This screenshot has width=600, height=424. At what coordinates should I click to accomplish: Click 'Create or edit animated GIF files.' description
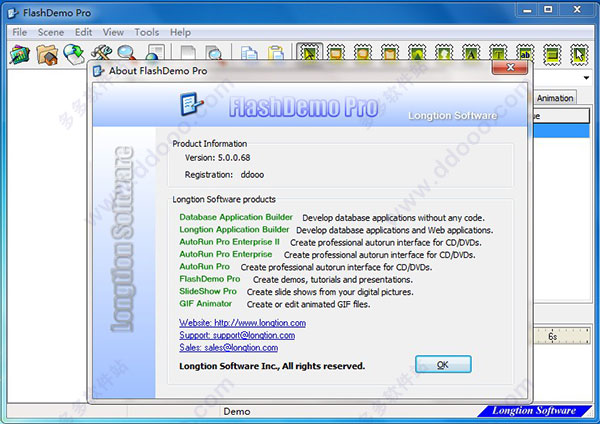click(308, 304)
